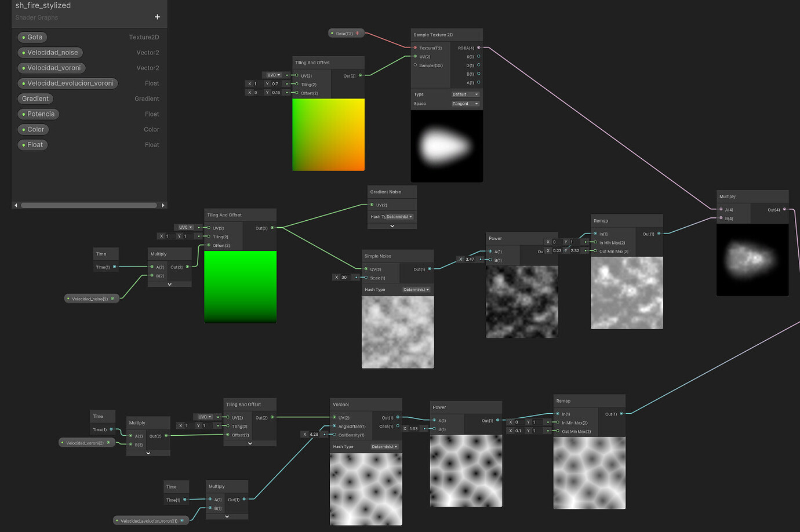Click the Voronoi node preview thumbnail

[366, 489]
